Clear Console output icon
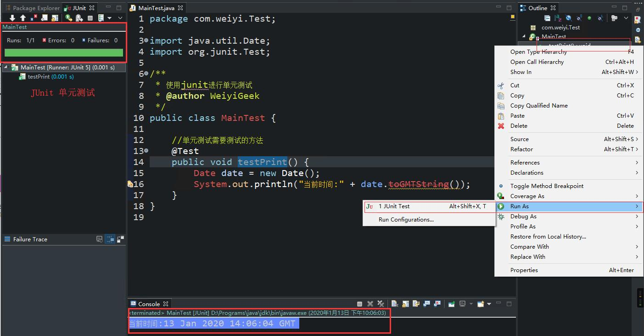 pos(395,304)
